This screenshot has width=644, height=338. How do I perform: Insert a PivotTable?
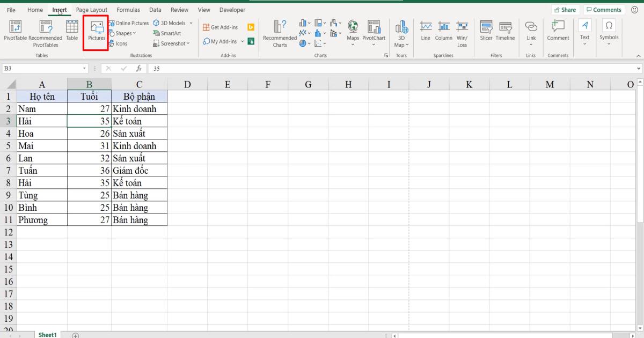pyautogui.click(x=14, y=32)
